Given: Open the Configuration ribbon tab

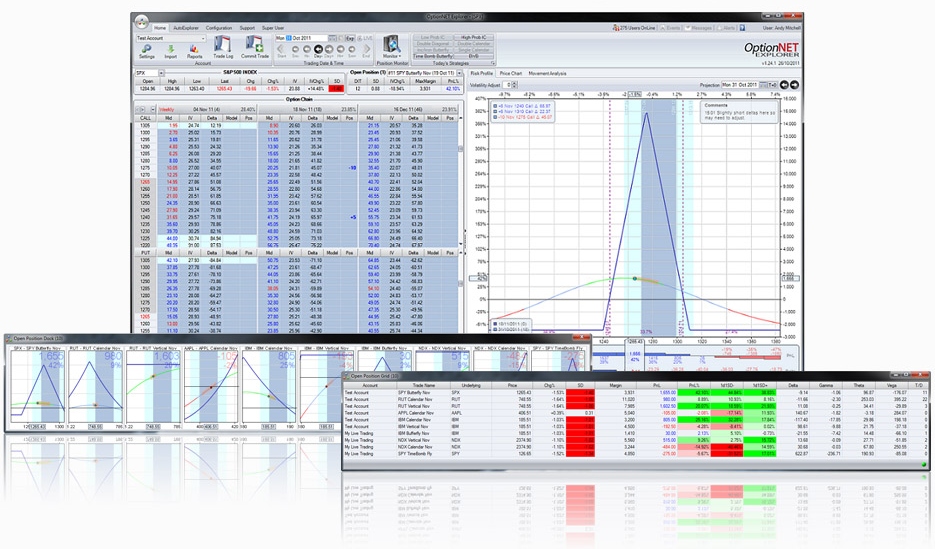Looking at the screenshot, I should coord(219,28).
